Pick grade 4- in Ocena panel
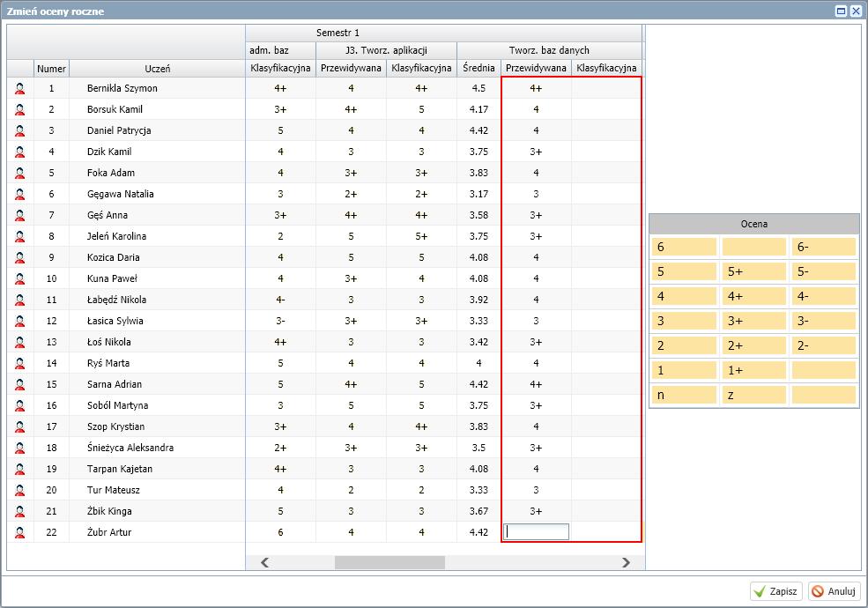The width and height of the screenshot is (868, 608). tap(824, 296)
